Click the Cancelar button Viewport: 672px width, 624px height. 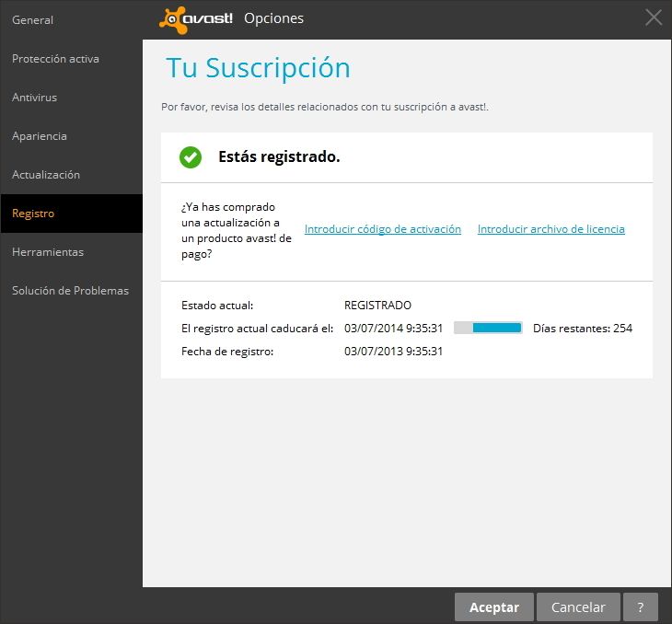coord(578,607)
